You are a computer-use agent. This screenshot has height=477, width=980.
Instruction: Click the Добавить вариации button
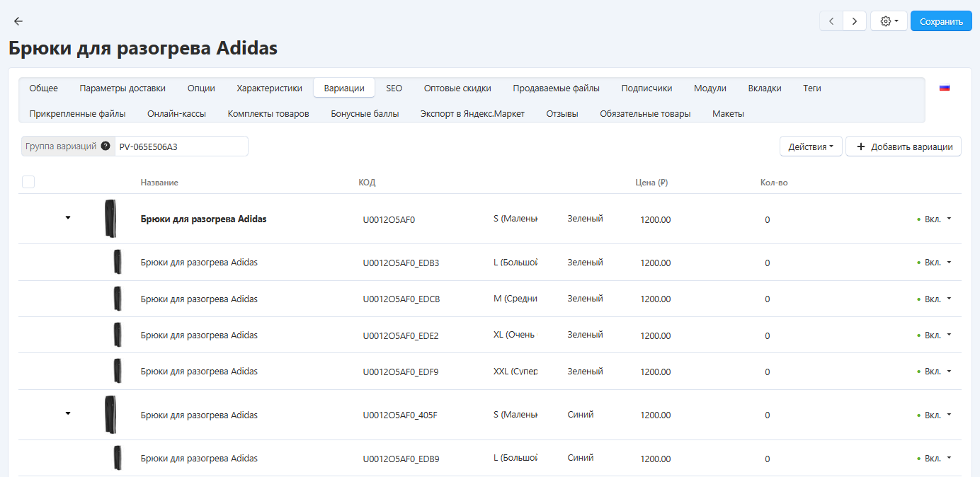click(904, 146)
